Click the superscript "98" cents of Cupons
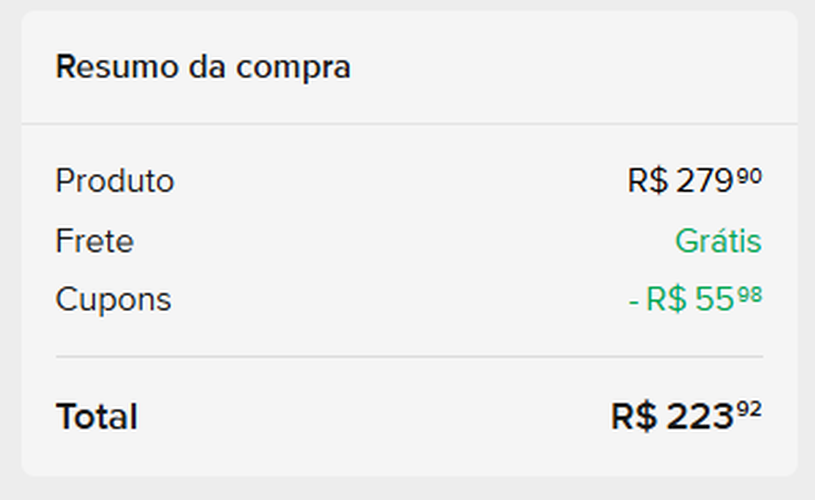 pyautogui.click(x=750, y=294)
